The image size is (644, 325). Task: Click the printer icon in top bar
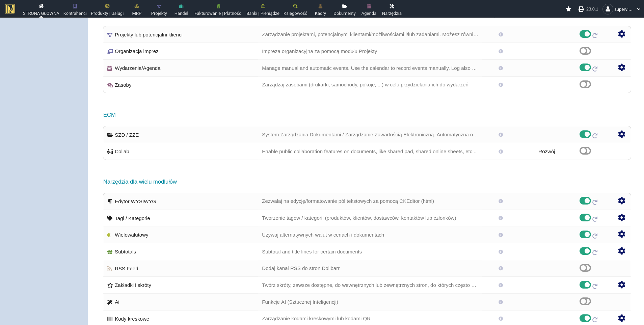(x=581, y=9)
